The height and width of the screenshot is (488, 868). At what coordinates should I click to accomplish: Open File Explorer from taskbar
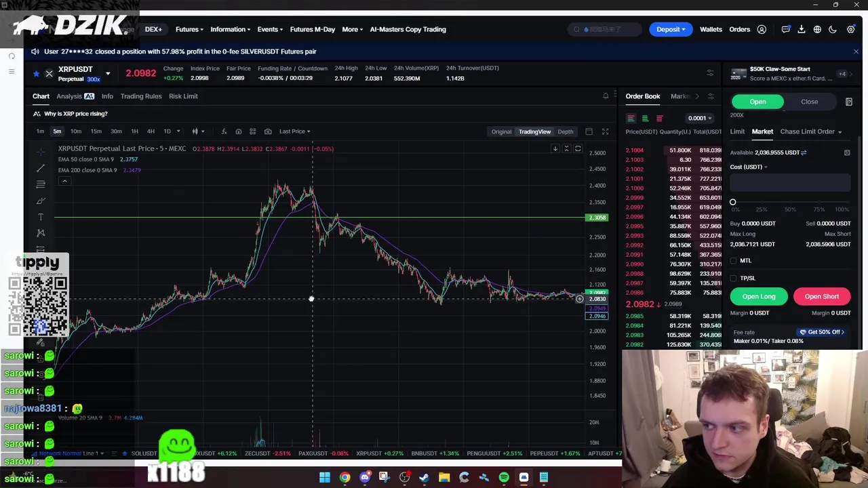coord(444,477)
